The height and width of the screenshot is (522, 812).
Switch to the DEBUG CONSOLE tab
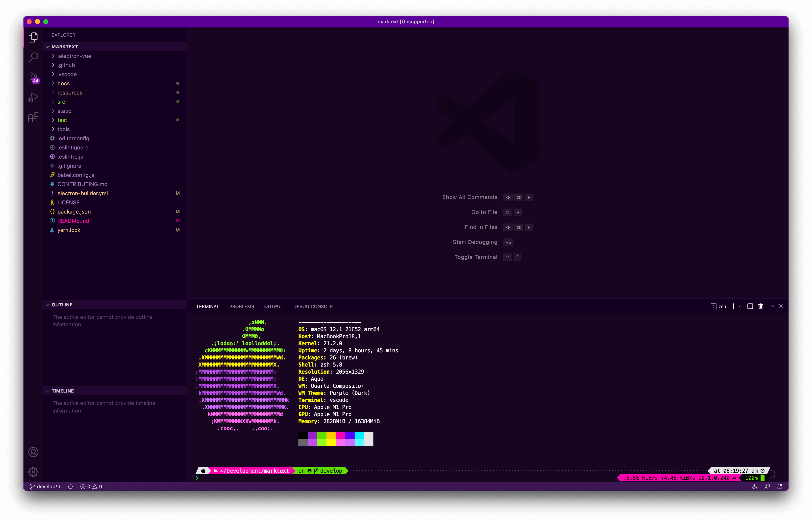313,306
